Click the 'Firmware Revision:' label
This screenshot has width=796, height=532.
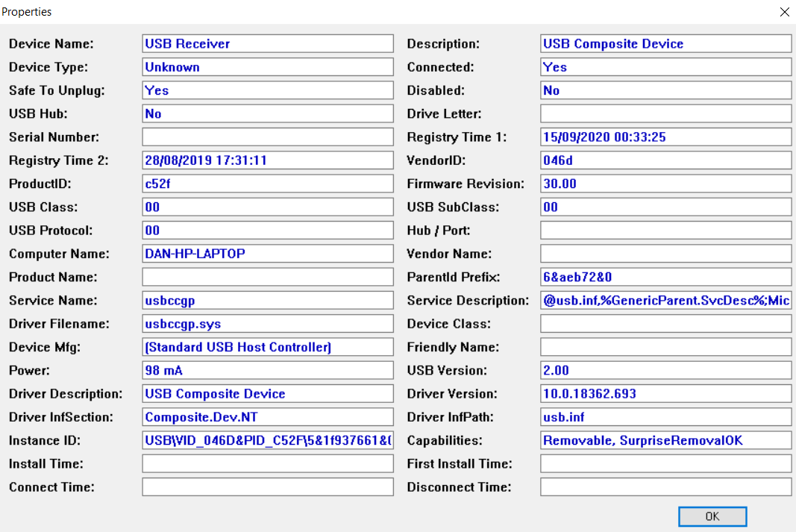(466, 184)
